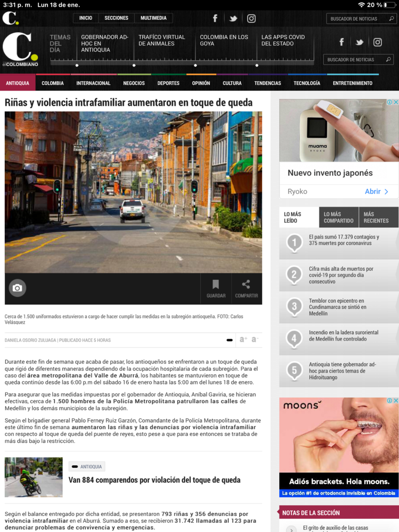This screenshot has width=399, height=532.
Task: Open the Facebook icon above the lower search box
Action: (x=342, y=42)
